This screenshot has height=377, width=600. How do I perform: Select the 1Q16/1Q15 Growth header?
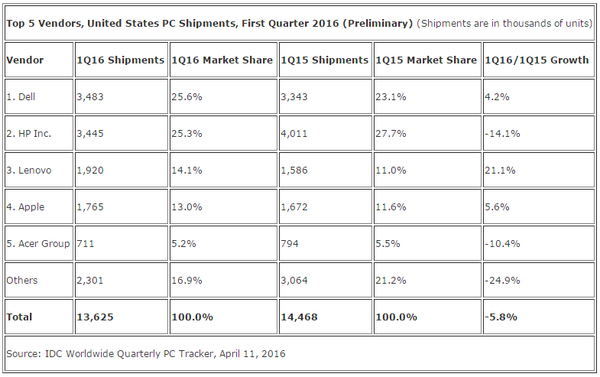pyautogui.click(x=539, y=60)
